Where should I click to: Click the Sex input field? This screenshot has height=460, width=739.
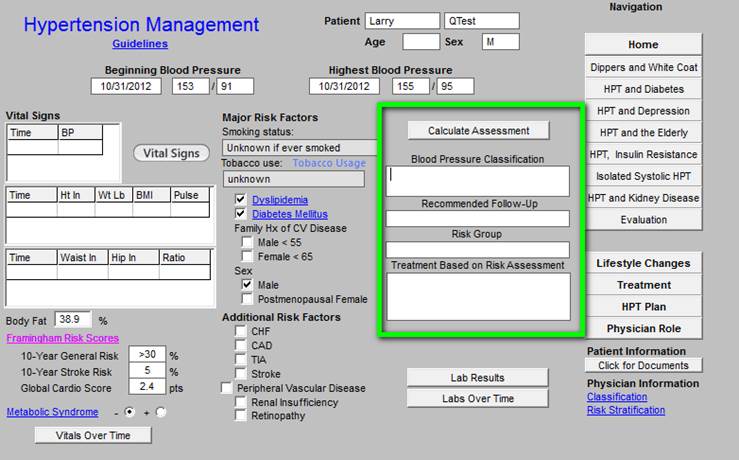(501, 41)
